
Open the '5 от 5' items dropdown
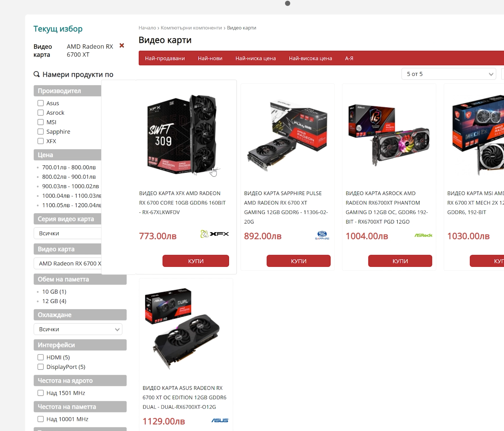(449, 74)
